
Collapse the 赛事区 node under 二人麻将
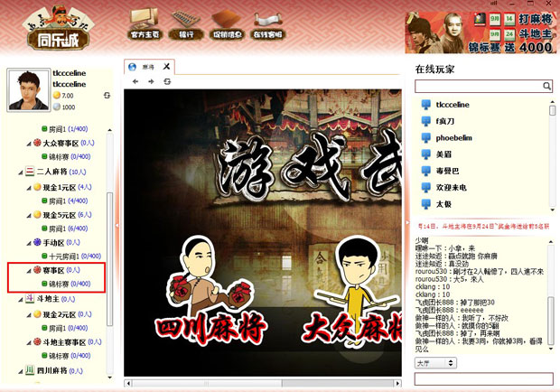[29, 271]
